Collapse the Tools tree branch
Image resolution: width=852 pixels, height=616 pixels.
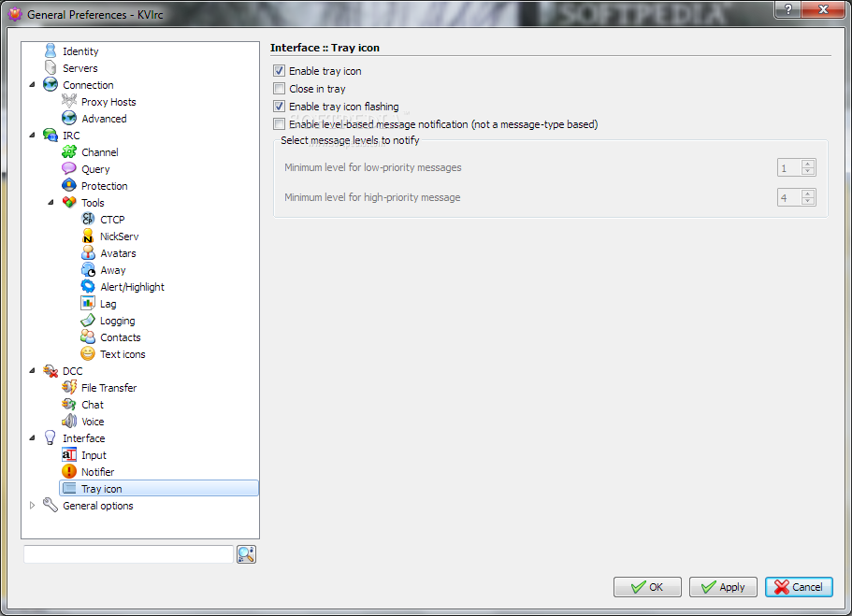[51, 202]
